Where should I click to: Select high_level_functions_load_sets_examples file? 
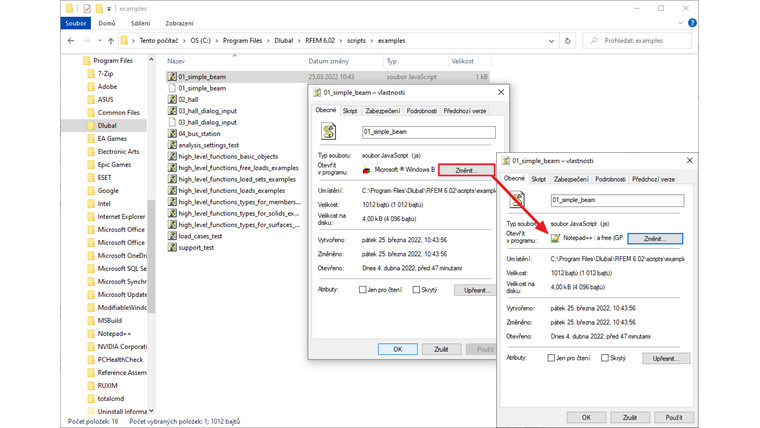(232, 179)
